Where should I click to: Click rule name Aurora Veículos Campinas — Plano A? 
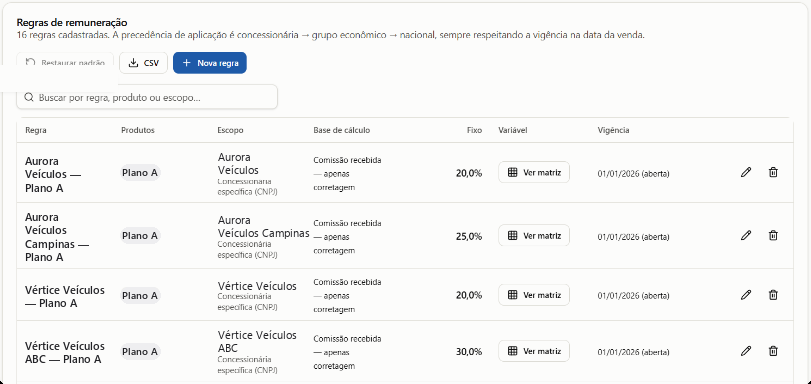pyautogui.click(x=57, y=237)
